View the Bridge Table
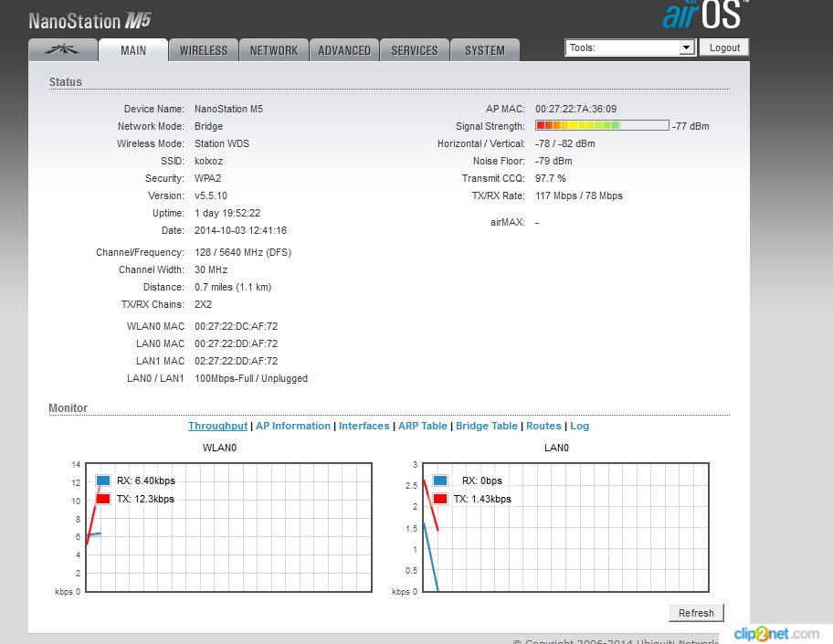This screenshot has height=644, width=833. point(486,426)
